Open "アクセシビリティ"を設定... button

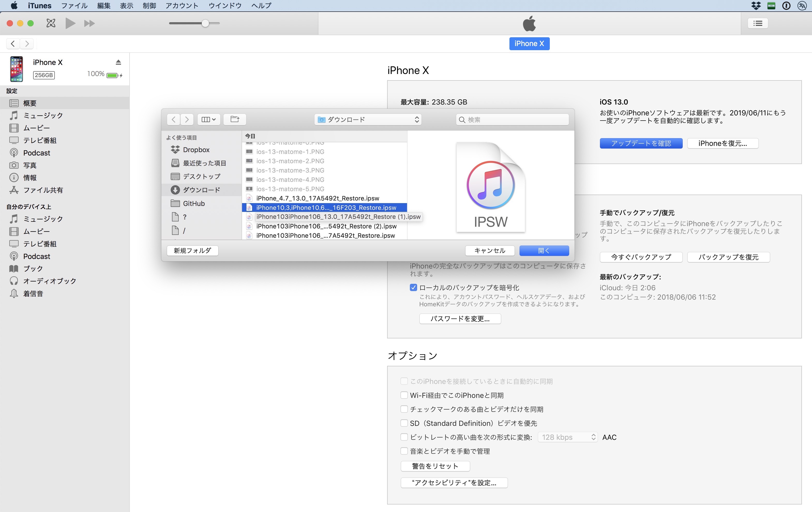pos(454,483)
